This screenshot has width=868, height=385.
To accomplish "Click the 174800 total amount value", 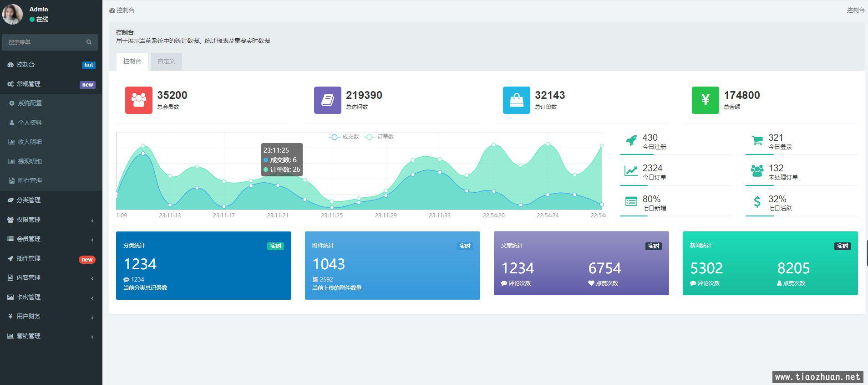I will [x=742, y=95].
